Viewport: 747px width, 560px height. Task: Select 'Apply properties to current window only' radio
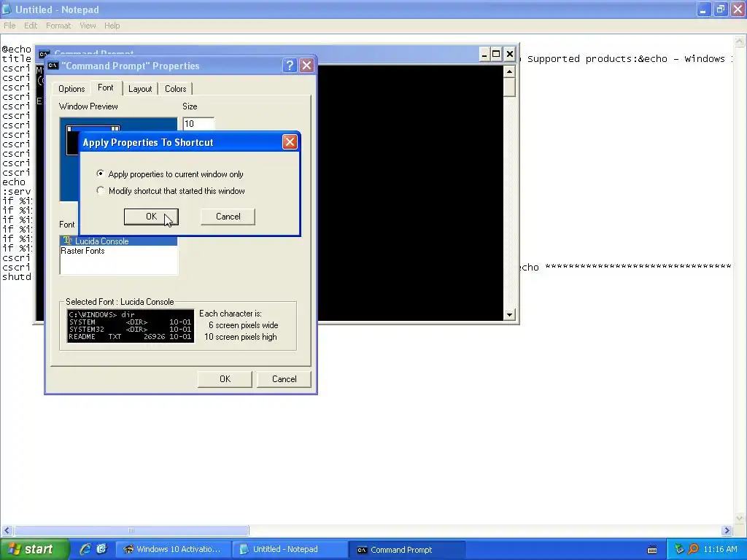pos(100,174)
